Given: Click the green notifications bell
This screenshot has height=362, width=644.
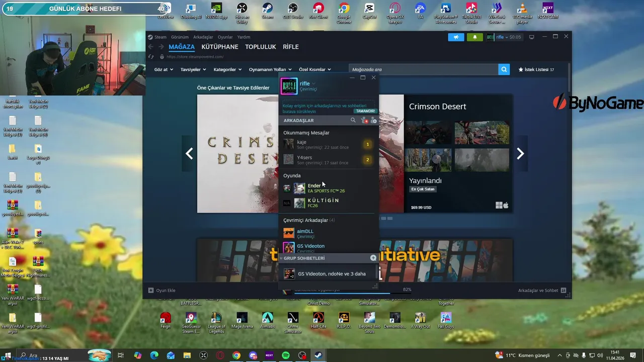Looking at the screenshot, I should (475, 37).
